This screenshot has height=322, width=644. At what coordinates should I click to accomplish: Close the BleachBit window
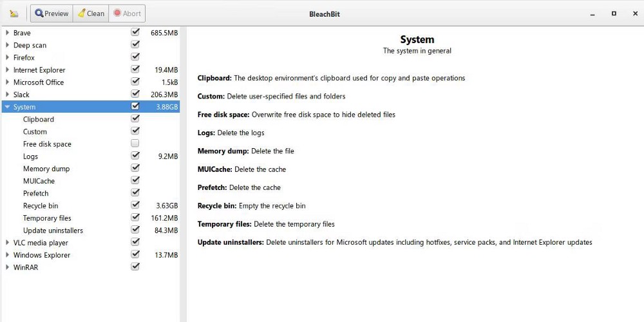click(x=634, y=14)
